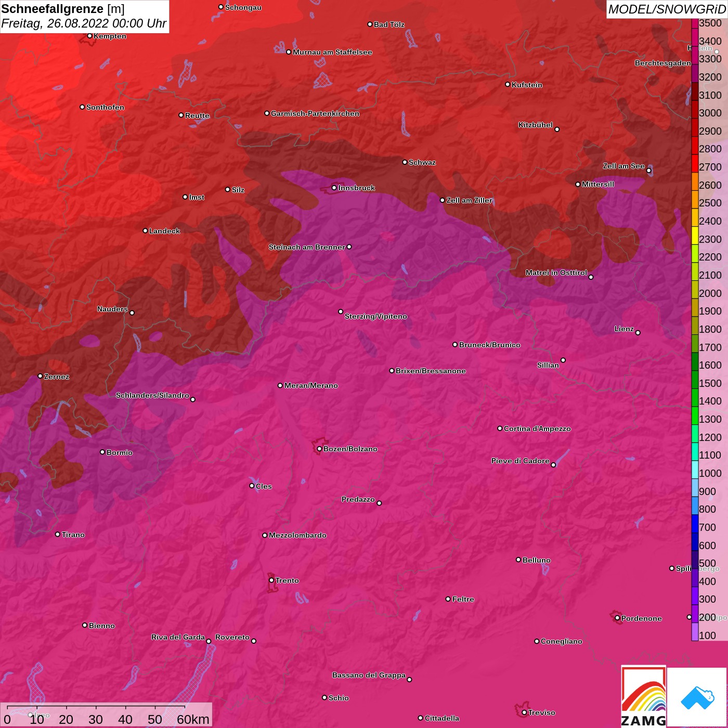The height and width of the screenshot is (728, 728).
Task: Click the Sillian label
Action: click(x=548, y=365)
